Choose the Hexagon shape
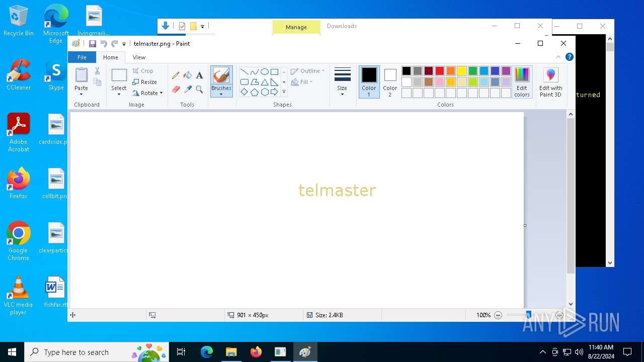 (265, 92)
